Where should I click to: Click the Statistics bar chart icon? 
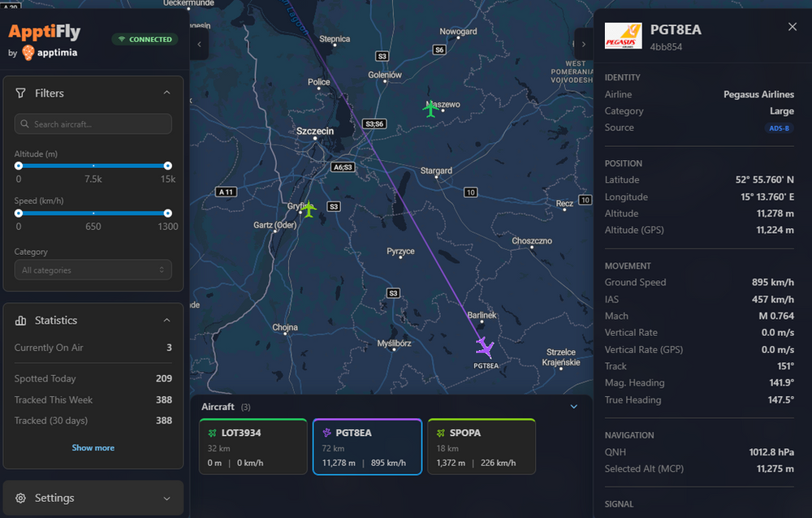(20, 321)
